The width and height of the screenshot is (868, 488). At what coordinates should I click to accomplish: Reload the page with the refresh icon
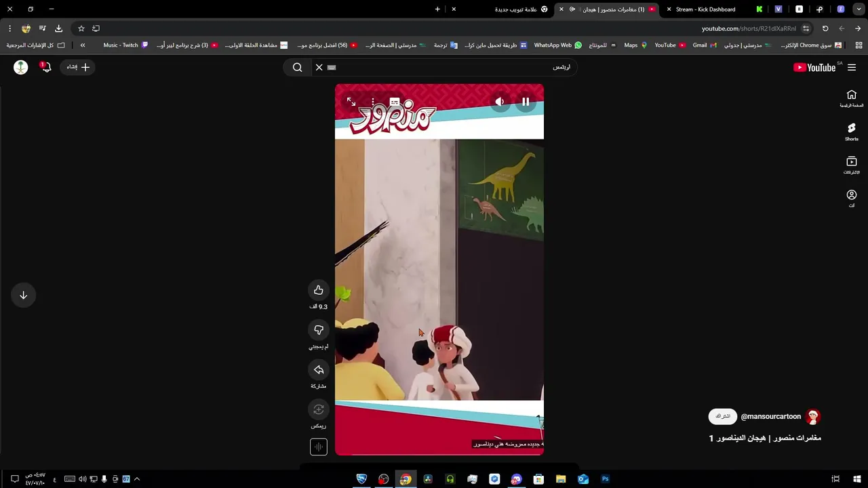click(x=825, y=28)
